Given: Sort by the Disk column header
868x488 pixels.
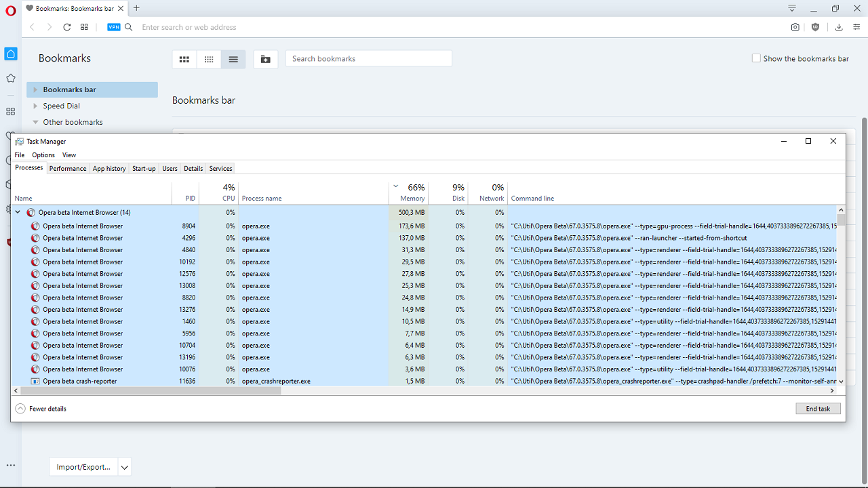Looking at the screenshot, I should tap(448, 192).
